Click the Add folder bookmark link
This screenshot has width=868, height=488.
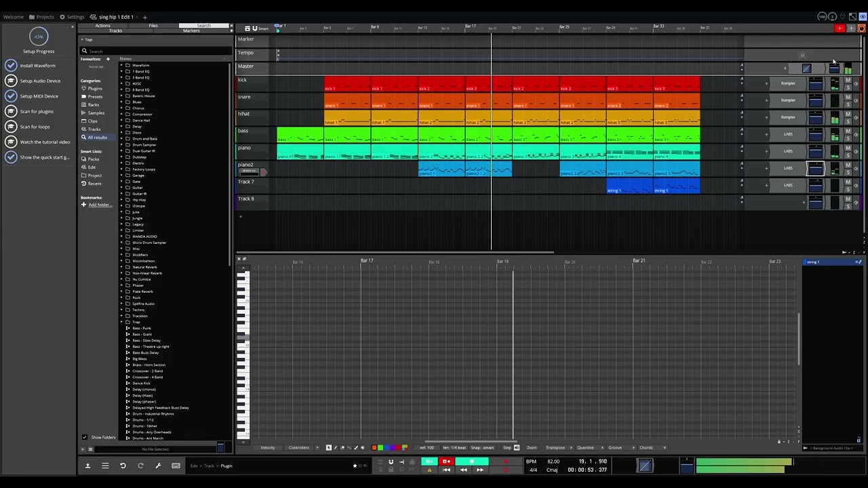click(100, 205)
